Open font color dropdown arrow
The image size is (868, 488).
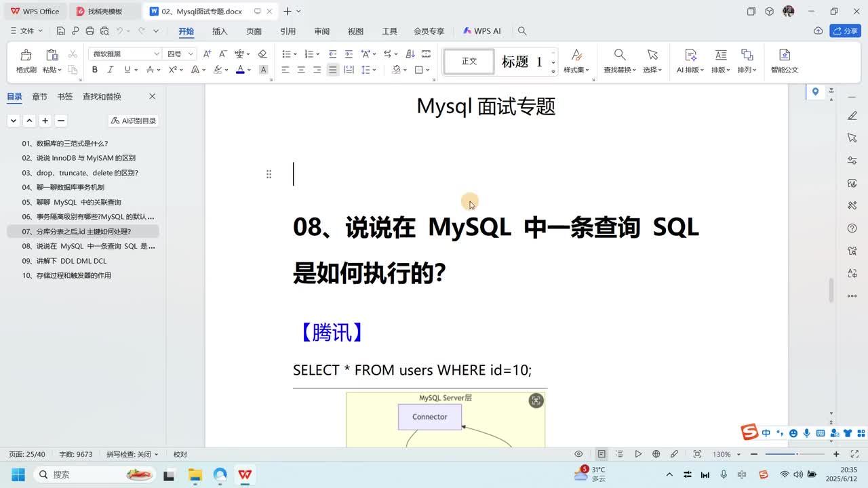(249, 70)
